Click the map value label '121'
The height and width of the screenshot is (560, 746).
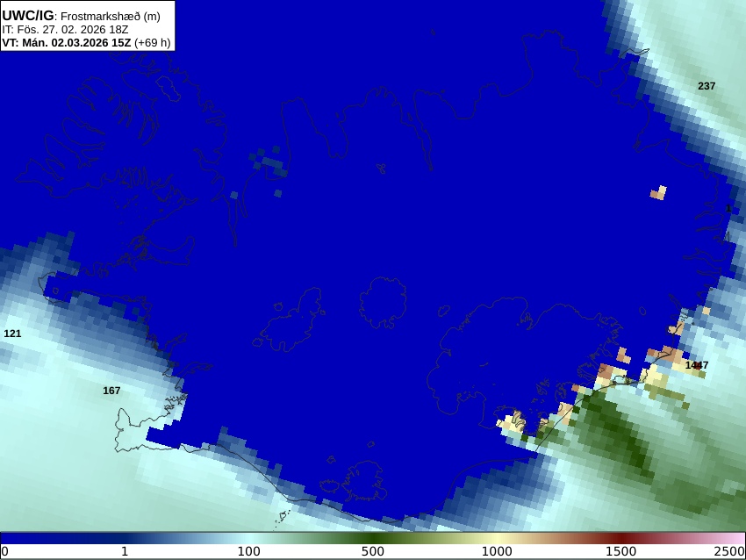tap(12, 334)
